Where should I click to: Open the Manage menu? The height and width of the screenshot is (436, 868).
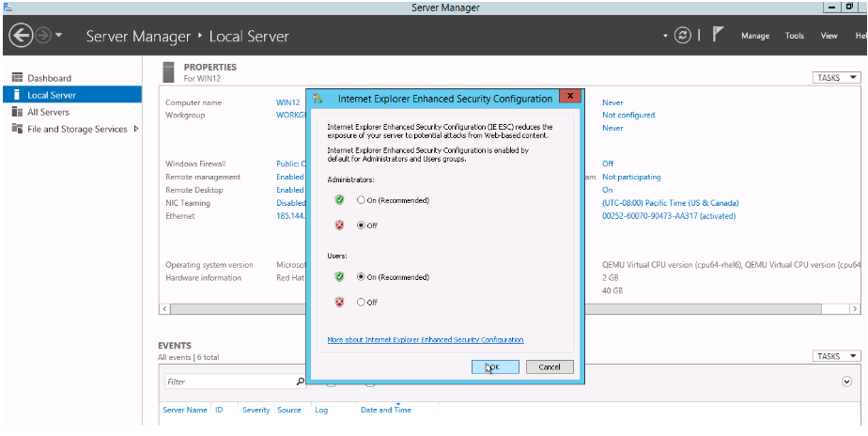(x=755, y=36)
